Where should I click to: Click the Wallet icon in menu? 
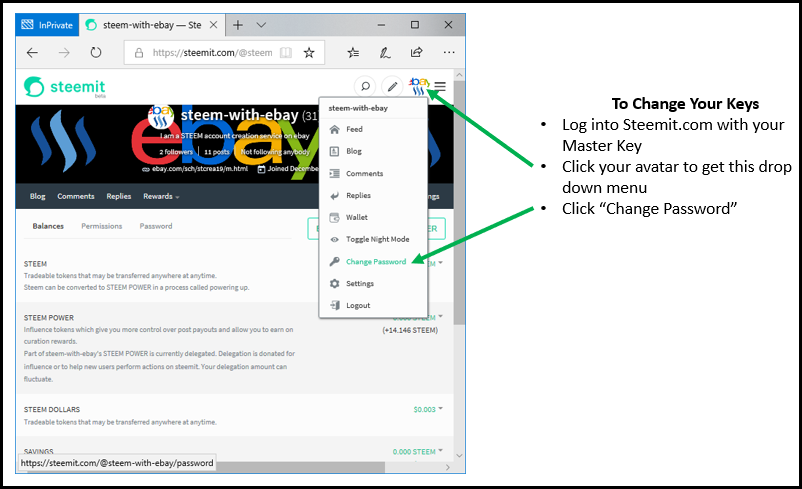click(x=335, y=217)
